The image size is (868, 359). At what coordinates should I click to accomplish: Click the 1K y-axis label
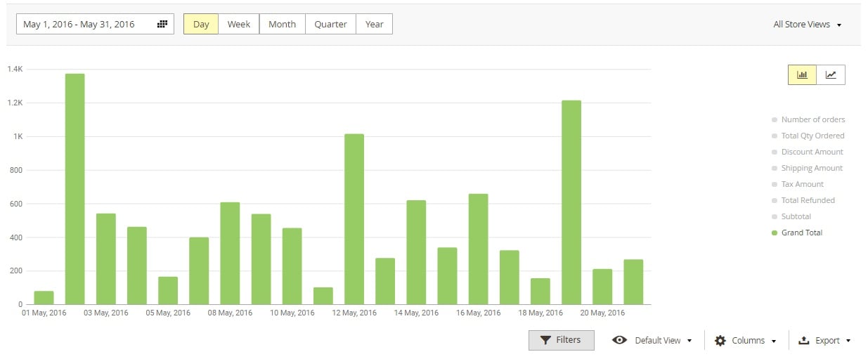19,136
